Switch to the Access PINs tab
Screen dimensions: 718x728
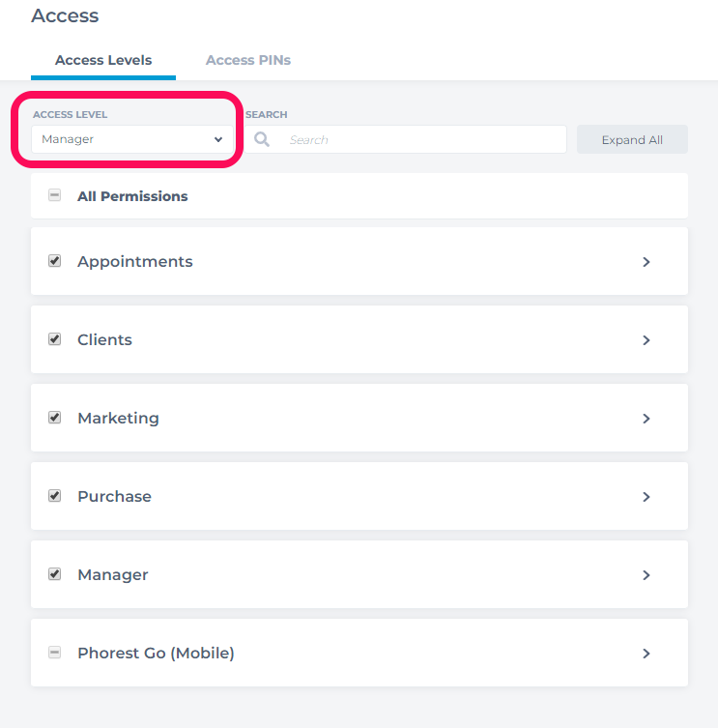click(248, 60)
